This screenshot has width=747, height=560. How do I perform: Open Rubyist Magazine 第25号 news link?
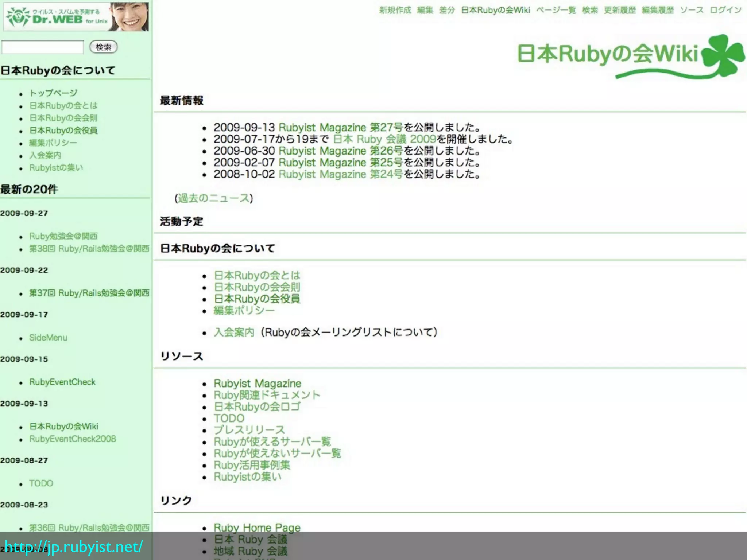click(x=341, y=162)
